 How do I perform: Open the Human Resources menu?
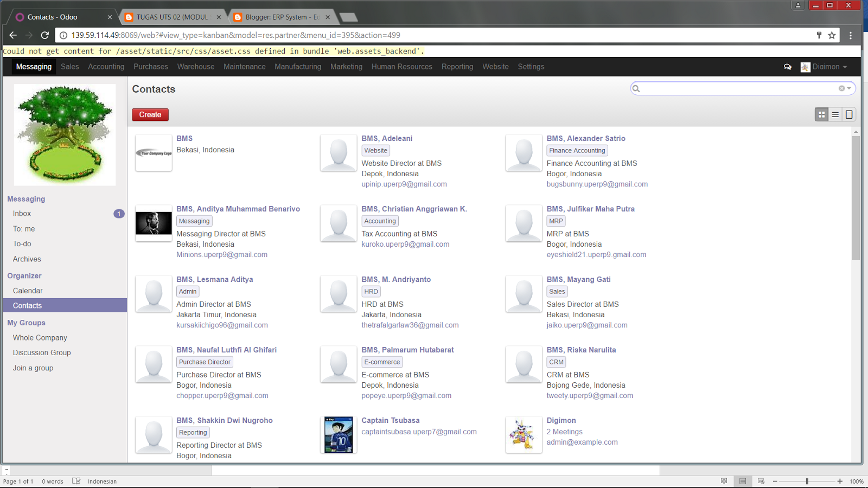402,67
